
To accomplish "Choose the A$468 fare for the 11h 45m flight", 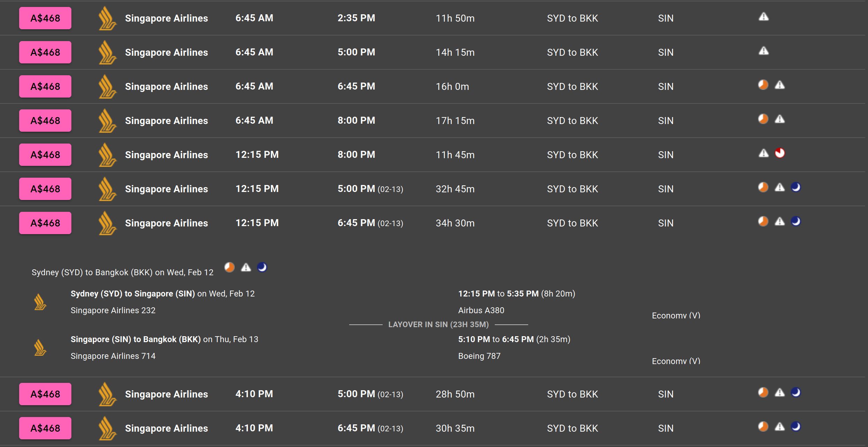I will point(45,155).
